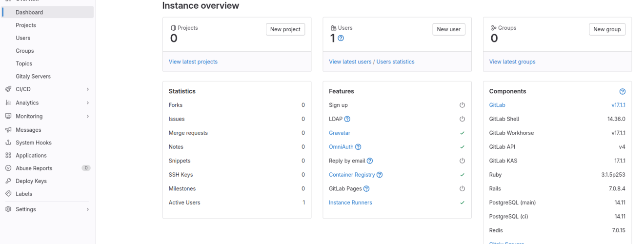Open the help icon next to OmniAuth
Viewport: 644px width, 244px height.
358,147
